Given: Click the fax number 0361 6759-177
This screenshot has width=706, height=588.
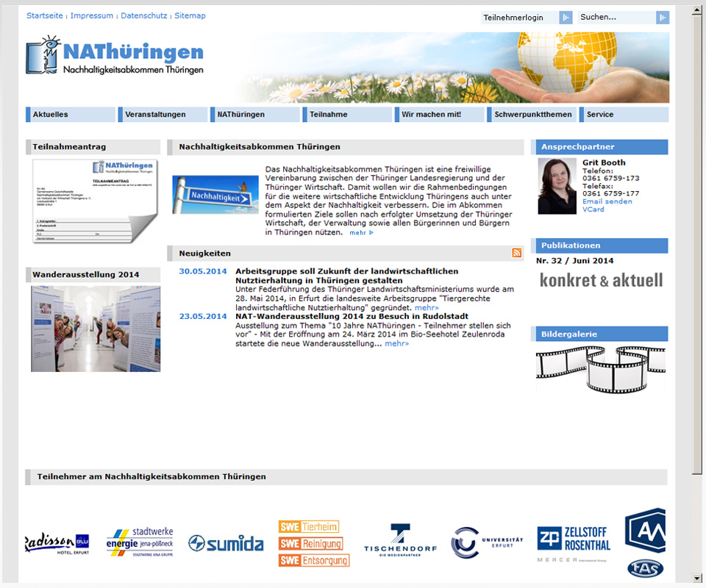Looking at the screenshot, I should click(x=610, y=193).
